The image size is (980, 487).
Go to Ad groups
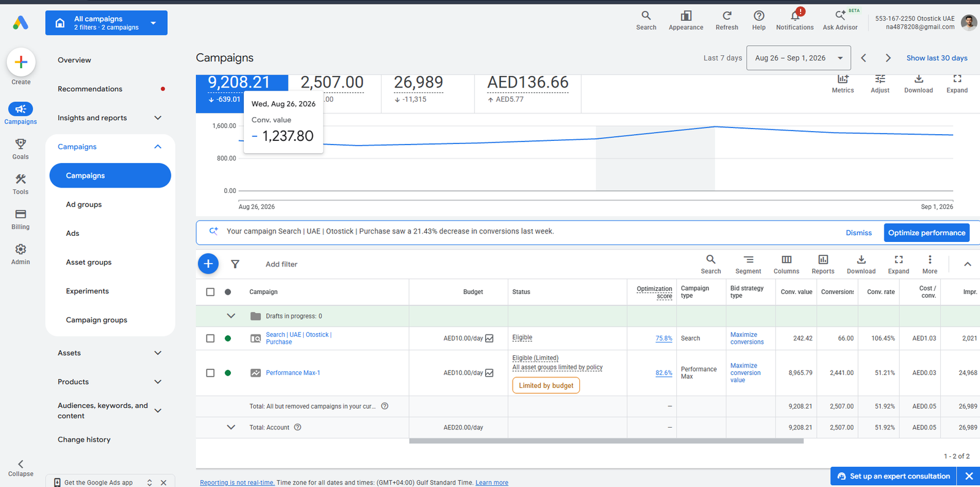coord(84,205)
